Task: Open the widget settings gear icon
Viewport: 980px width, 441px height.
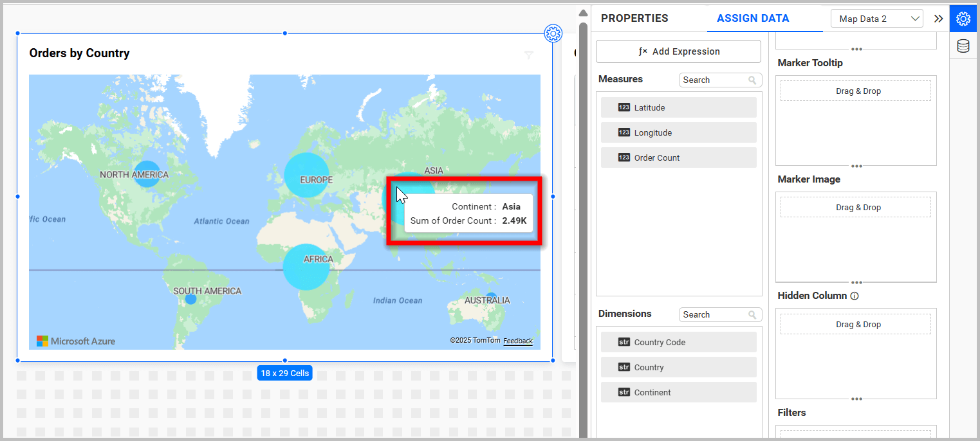Action: click(553, 33)
